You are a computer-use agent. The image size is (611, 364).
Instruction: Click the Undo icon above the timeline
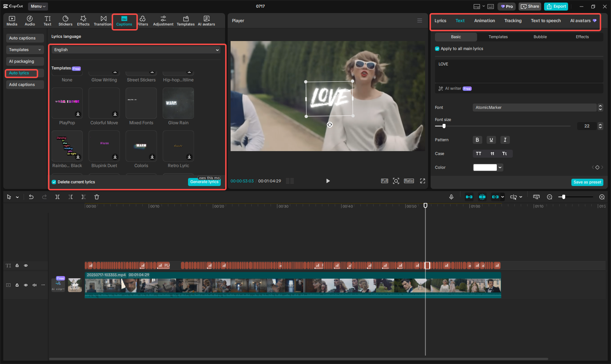coord(31,197)
